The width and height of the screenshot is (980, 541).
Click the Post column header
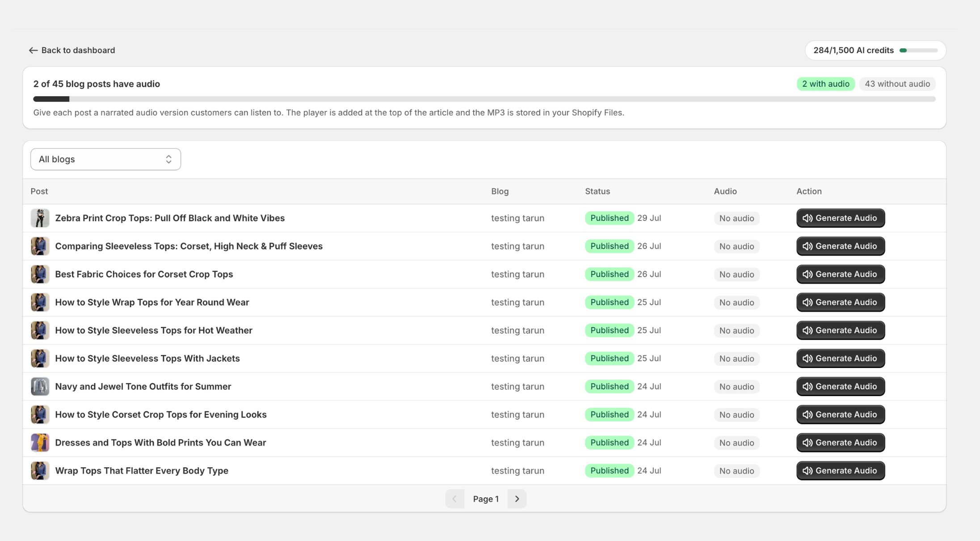point(39,191)
